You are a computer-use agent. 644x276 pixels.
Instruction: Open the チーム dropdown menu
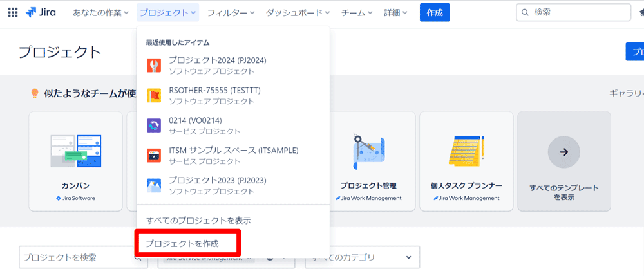(x=357, y=13)
